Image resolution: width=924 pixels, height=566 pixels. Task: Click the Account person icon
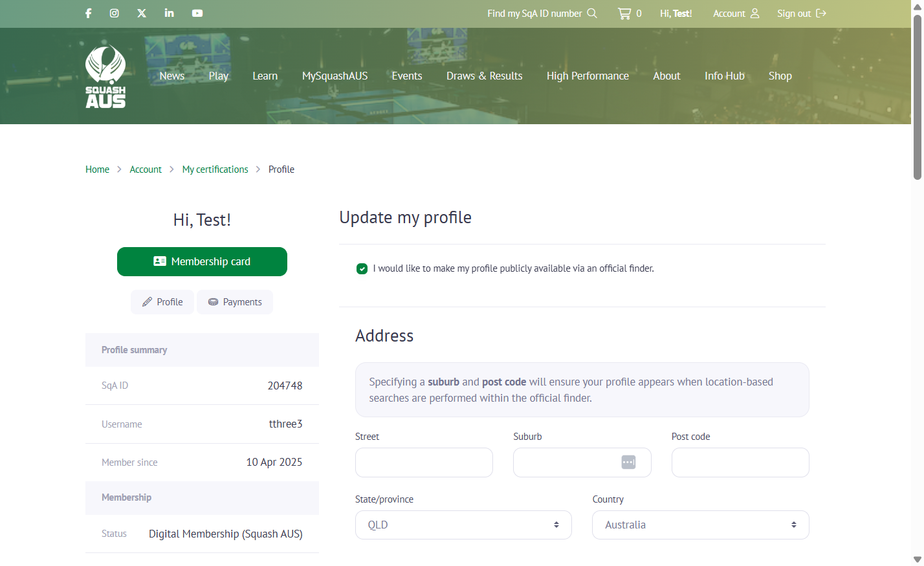[755, 13]
